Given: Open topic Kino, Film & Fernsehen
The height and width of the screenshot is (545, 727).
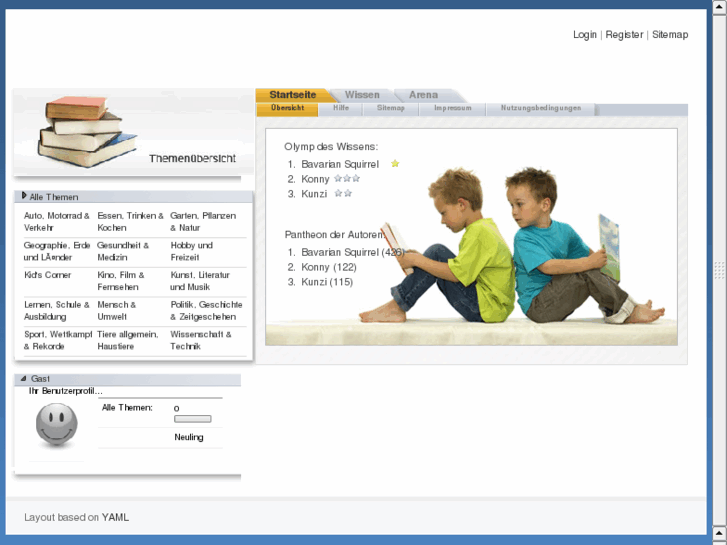Looking at the screenshot, I should click(x=121, y=281).
